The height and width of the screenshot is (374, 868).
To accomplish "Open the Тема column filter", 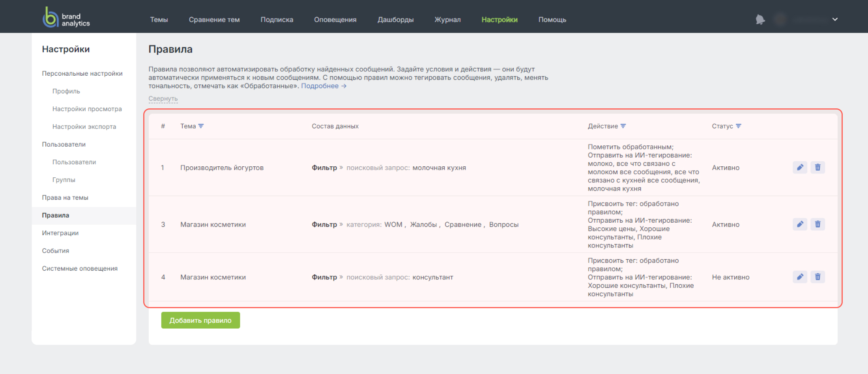I will pyautogui.click(x=201, y=126).
